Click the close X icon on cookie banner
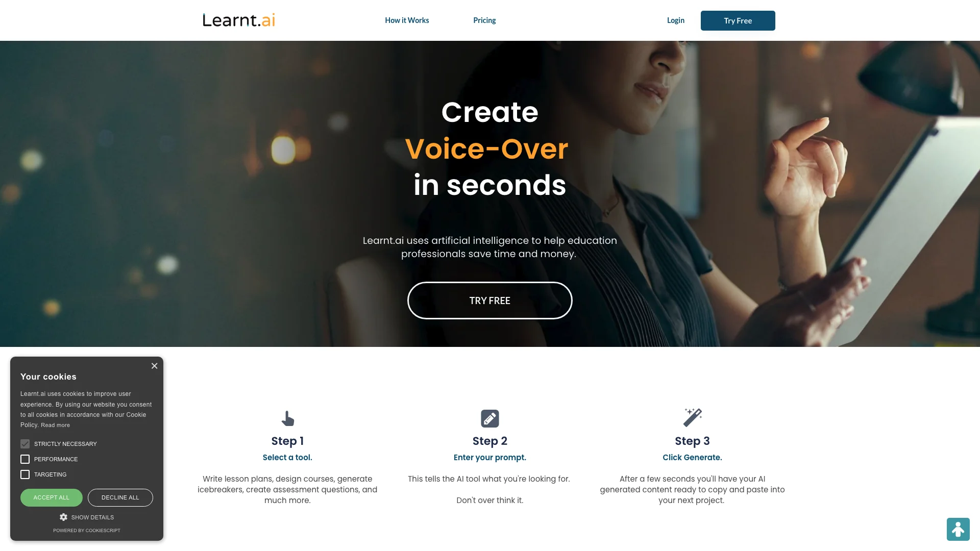The width and height of the screenshot is (980, 551). [154, 366]
